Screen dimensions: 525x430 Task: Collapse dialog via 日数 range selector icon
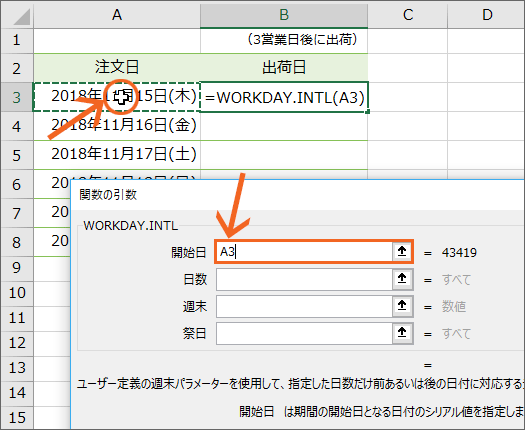pyautogui.click(x=402, y=279)
